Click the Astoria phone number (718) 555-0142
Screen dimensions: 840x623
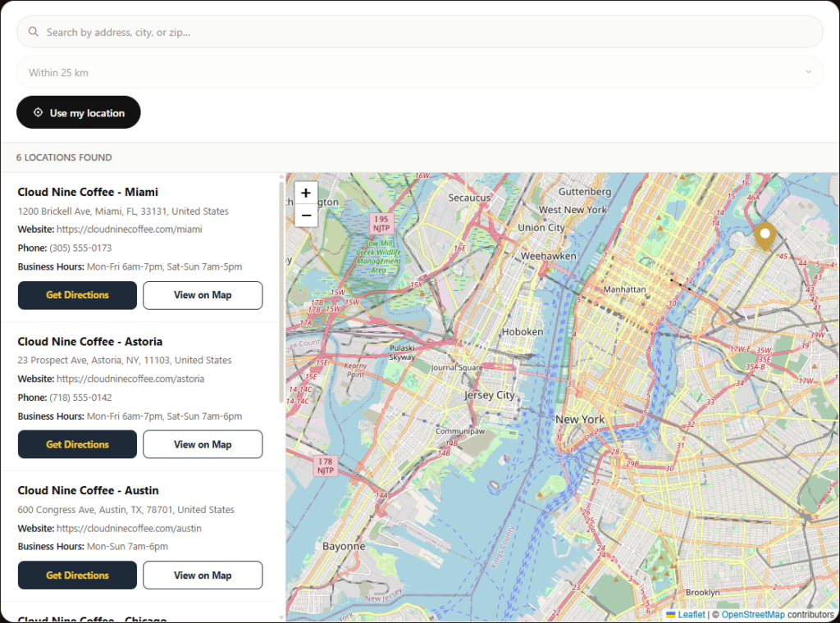click(80, 397)
